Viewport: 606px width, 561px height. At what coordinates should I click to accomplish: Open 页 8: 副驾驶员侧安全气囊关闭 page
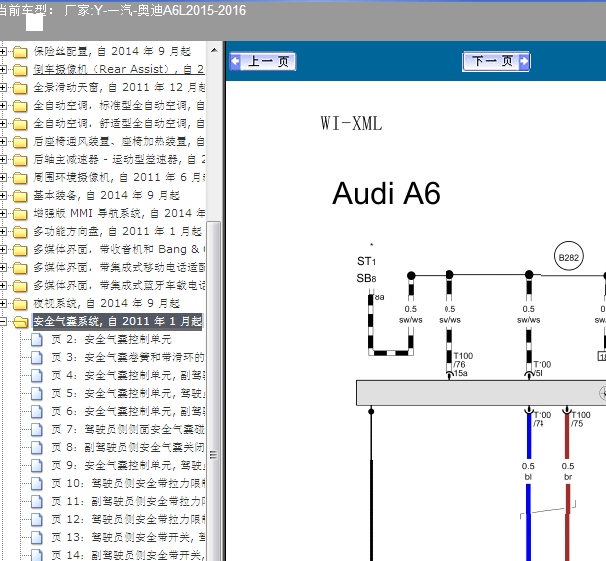128,447
